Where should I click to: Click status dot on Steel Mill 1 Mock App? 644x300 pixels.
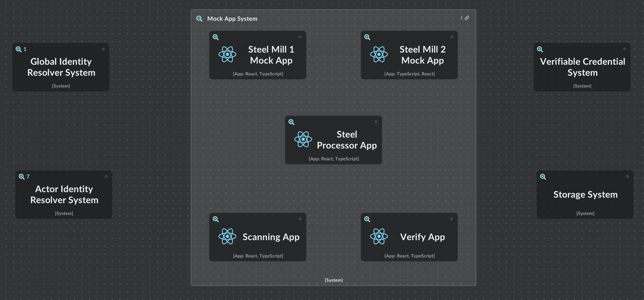[300, 37]
